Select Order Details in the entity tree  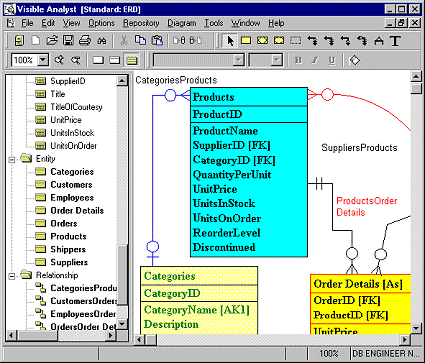77,211
